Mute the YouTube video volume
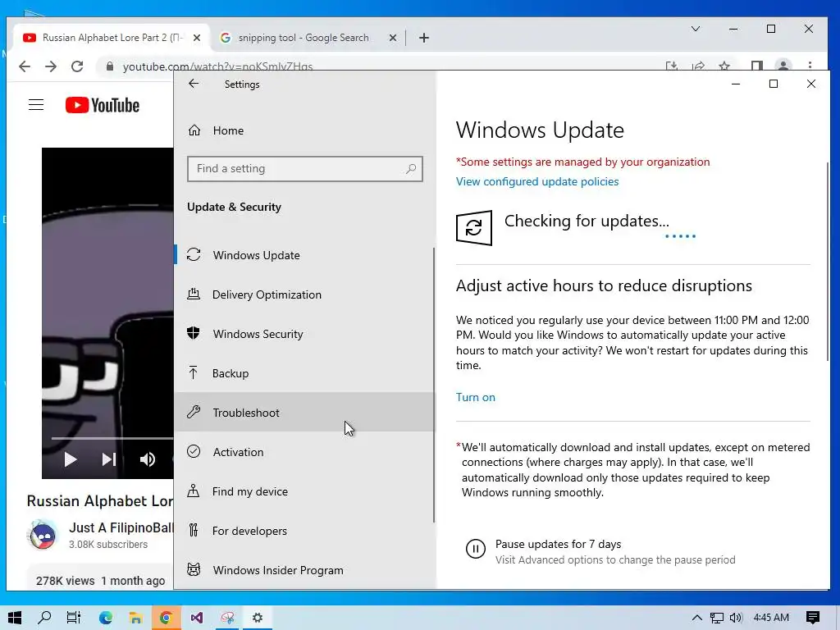 point(148,459)
